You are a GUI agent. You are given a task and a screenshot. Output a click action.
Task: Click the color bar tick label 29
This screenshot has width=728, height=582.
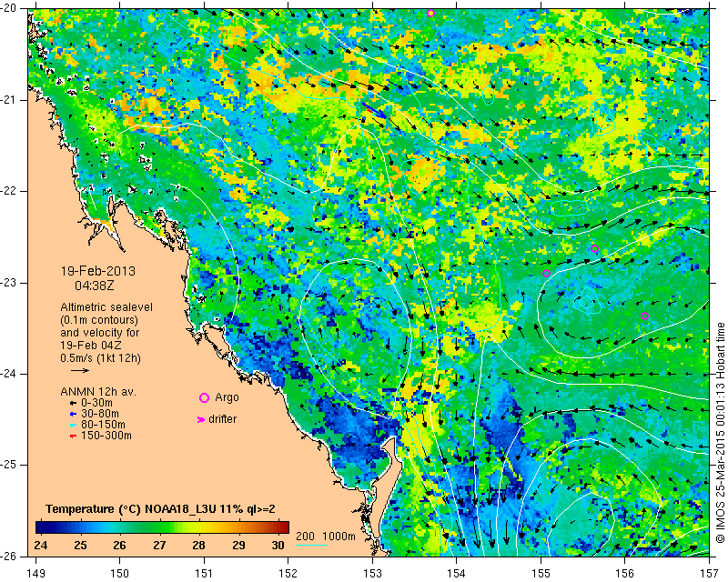(238, 545)
